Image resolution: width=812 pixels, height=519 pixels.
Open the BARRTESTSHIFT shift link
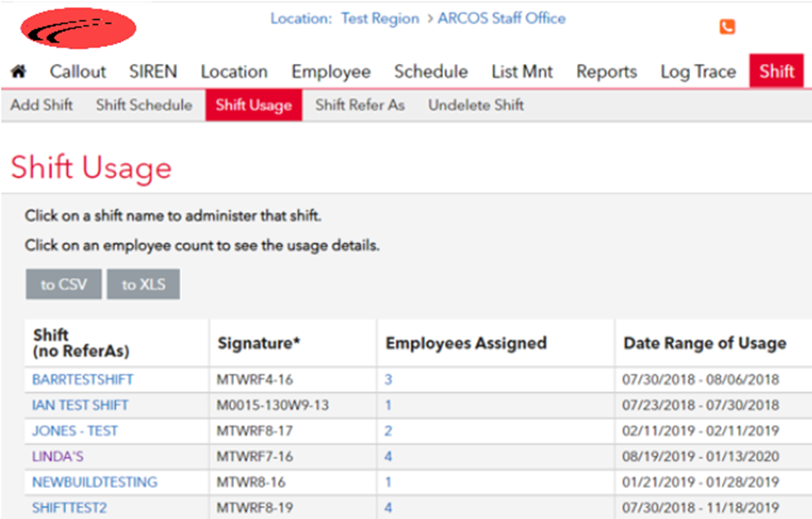pos(83,379)
